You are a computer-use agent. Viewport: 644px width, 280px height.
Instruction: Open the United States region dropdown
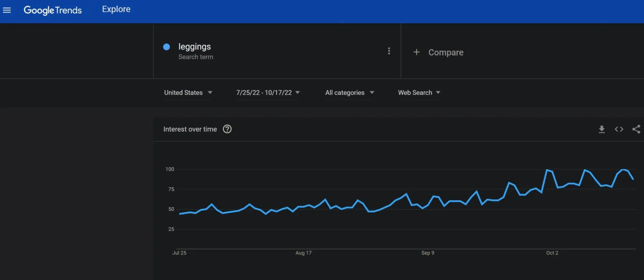[188, 93]
